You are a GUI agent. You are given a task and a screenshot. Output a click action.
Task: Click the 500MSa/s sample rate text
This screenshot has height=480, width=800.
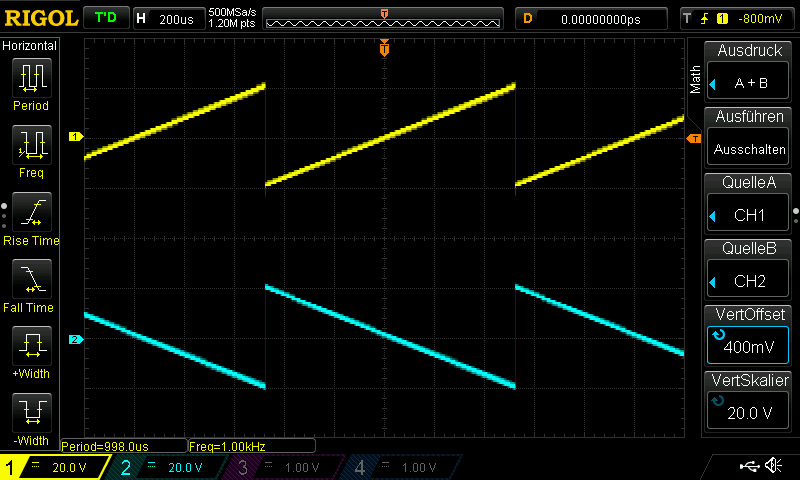coord(232,12)
